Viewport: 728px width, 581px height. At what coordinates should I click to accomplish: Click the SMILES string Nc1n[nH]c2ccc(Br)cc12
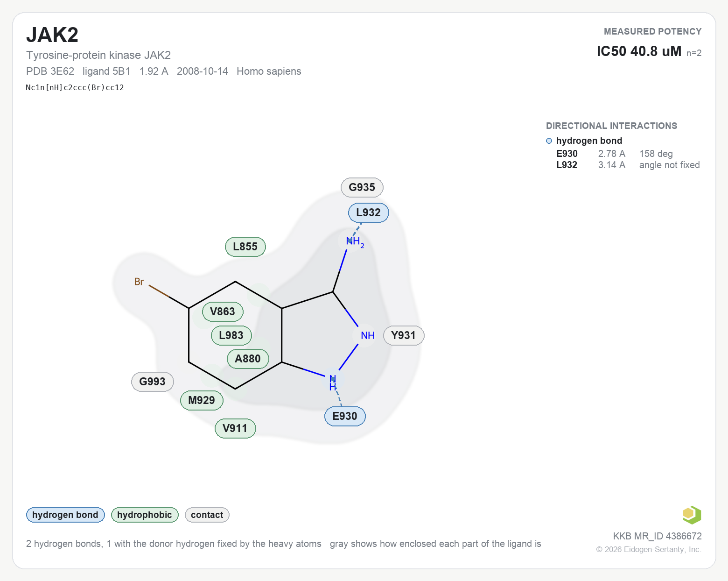(x=75, y=87)
